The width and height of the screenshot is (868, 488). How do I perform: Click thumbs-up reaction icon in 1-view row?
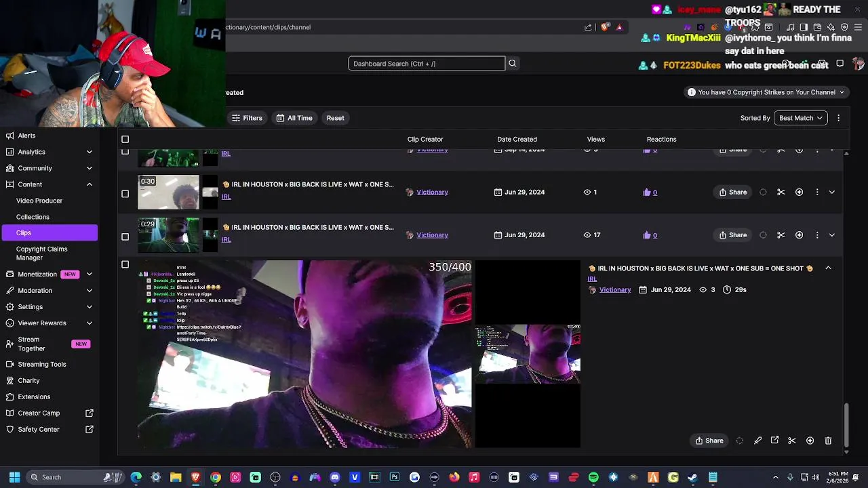(647, 192)
